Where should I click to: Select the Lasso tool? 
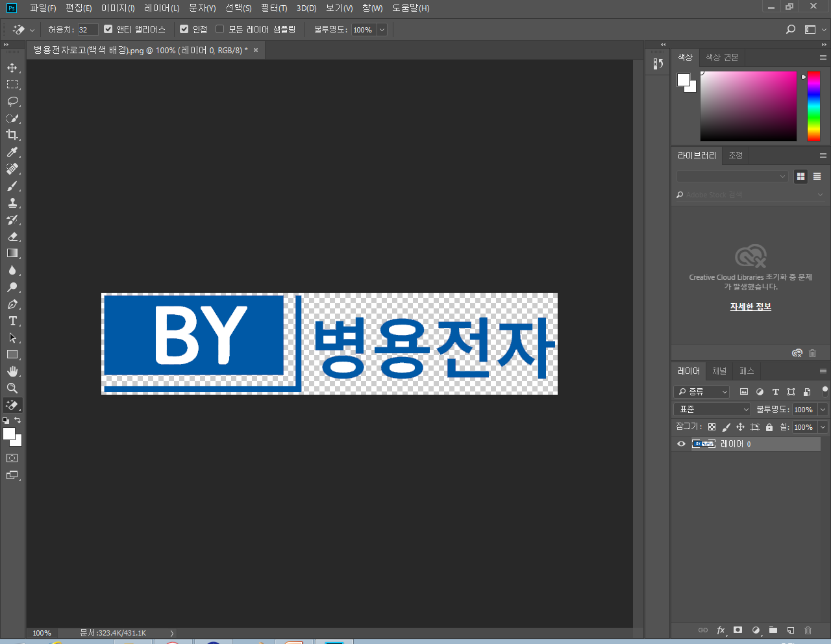click(12, 101)
